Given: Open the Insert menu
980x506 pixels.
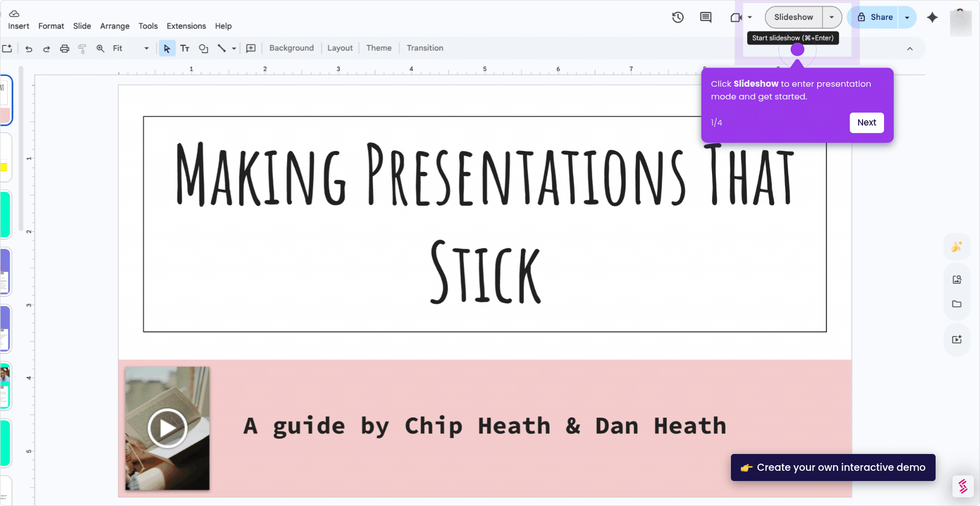Looking at the screenshot, I should [18, 26].
